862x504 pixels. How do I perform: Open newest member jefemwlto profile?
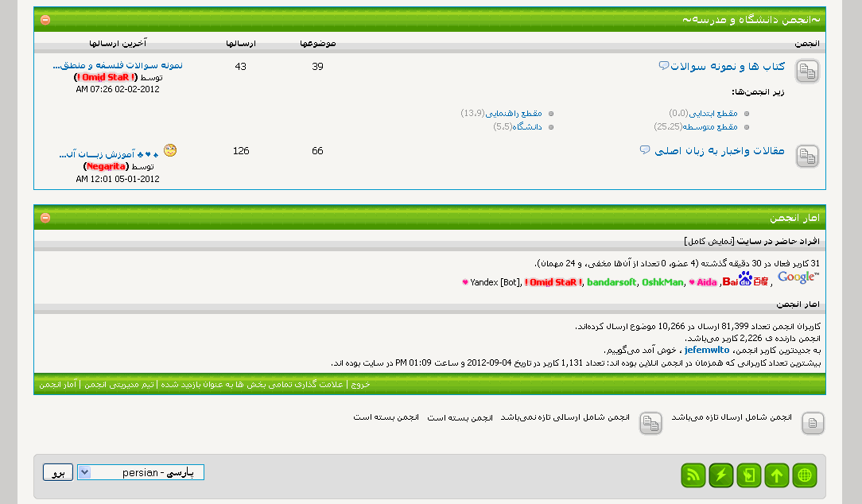coord(707,350)
